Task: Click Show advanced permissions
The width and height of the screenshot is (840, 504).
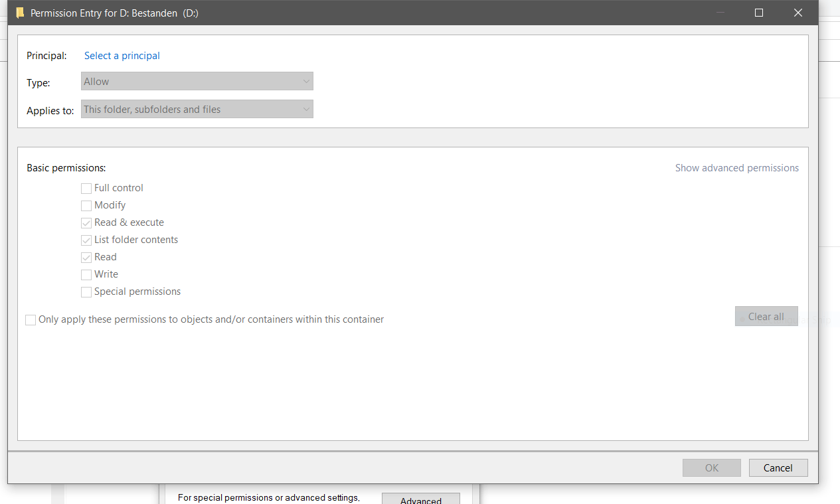Action: (736, 167)
